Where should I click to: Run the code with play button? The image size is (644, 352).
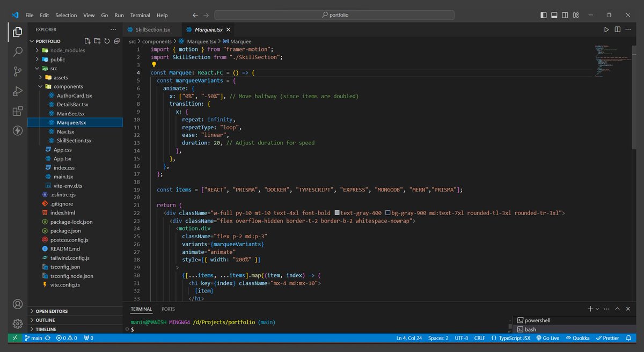tap(606, 30)
